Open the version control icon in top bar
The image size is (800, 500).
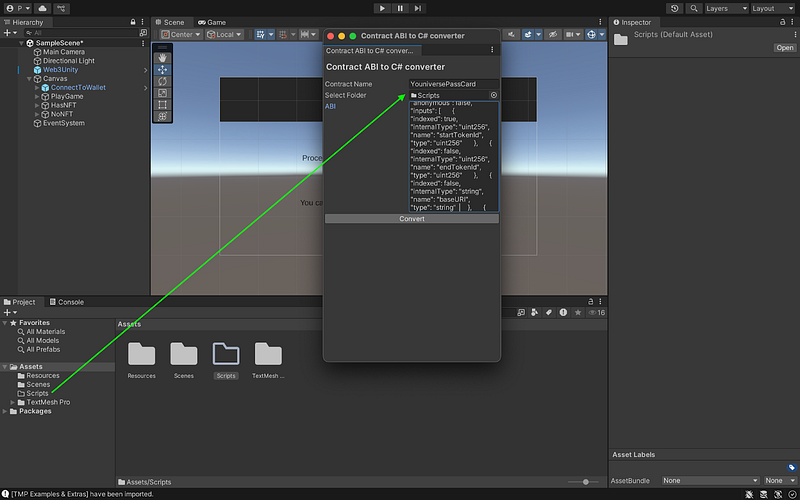tap(61, 8)
